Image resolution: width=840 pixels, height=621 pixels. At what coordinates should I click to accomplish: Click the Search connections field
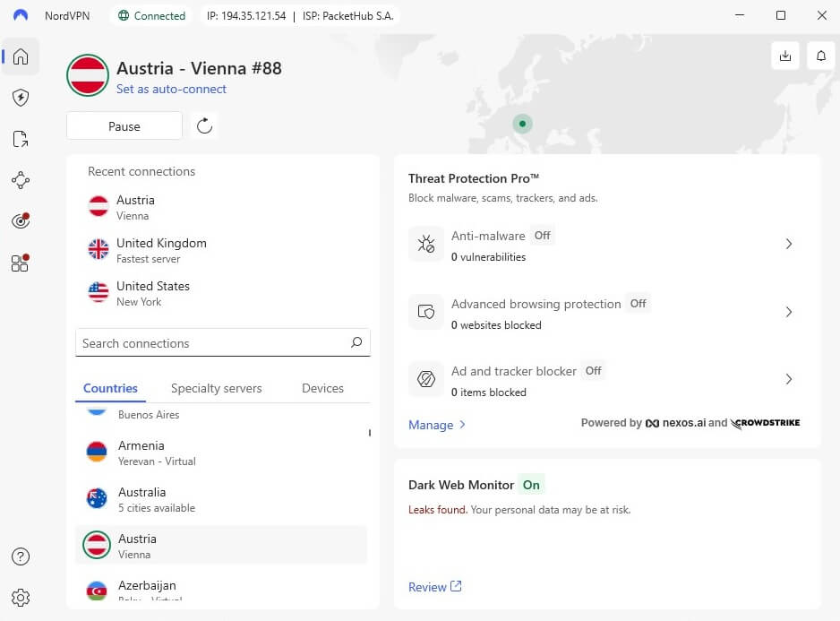(x=222, y=342)
